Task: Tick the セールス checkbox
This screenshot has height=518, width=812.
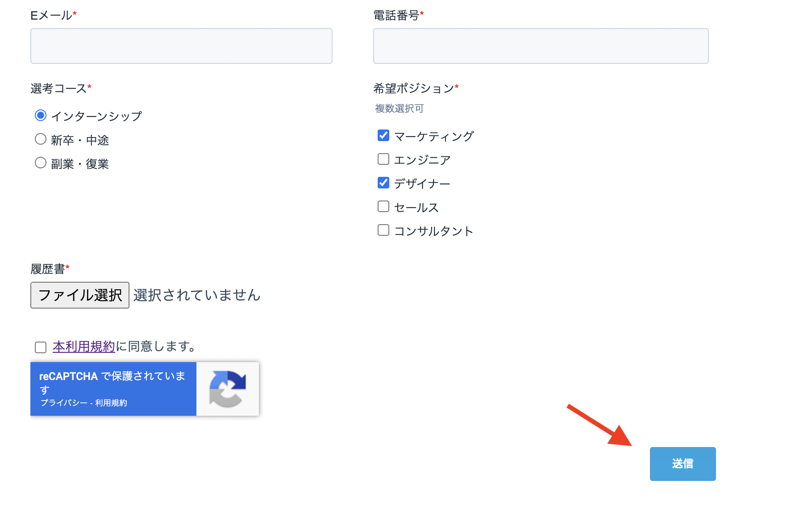Action: pos(383,206)
